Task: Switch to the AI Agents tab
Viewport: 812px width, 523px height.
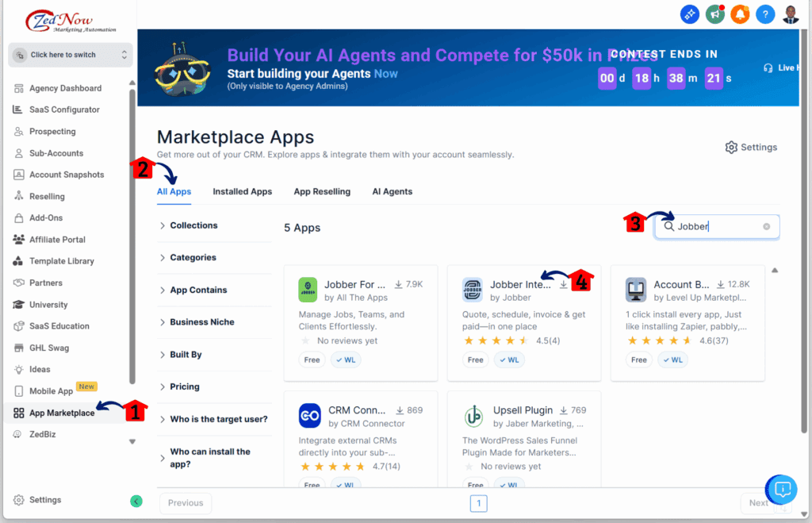Action: click(x=392, y=191)
